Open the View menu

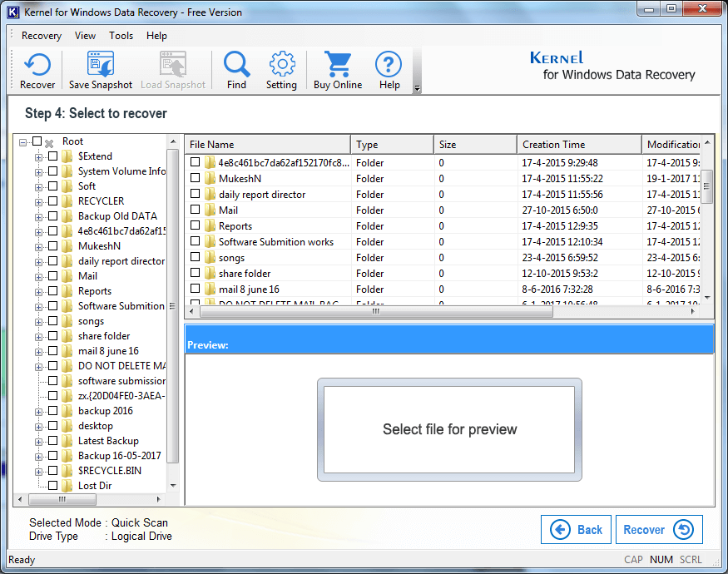(85, 36)
